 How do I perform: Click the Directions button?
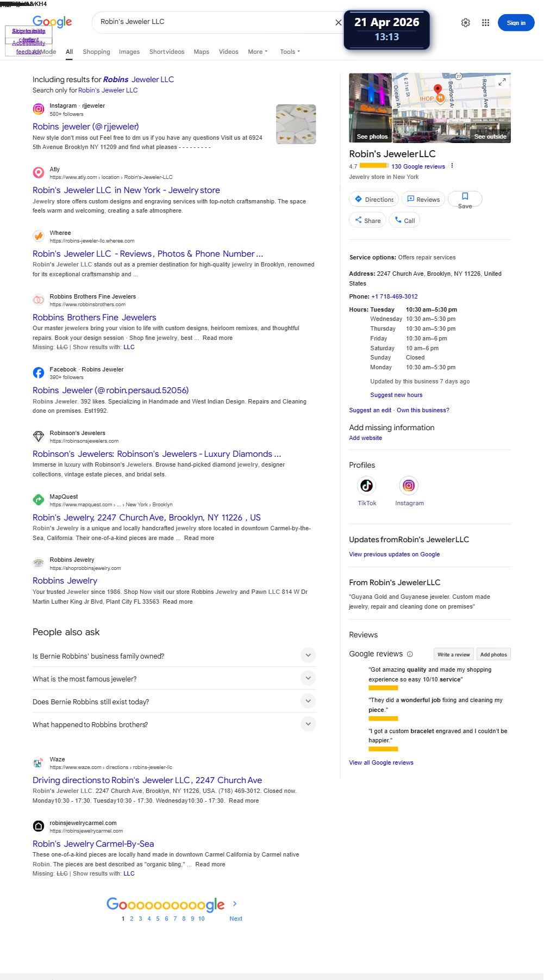point(374,200)
